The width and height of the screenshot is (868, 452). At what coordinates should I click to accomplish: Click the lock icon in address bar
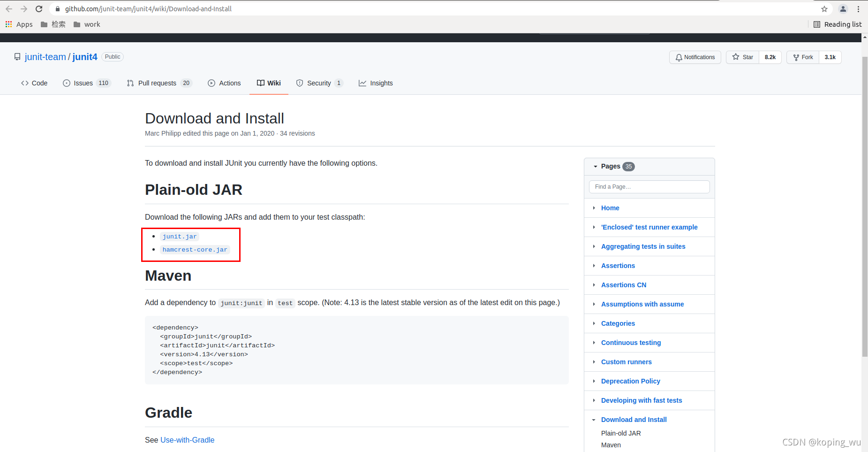[x=58, y=9]
